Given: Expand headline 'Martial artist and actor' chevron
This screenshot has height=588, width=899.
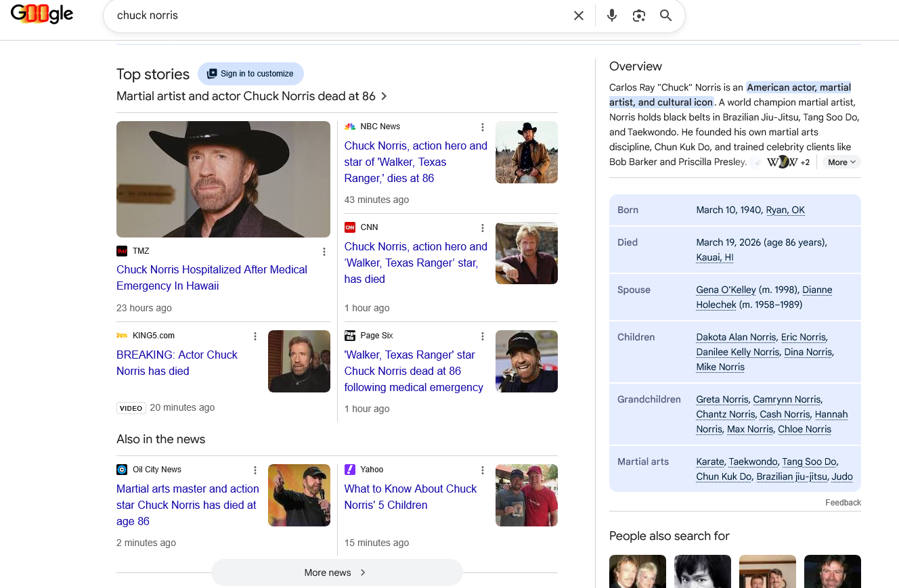Looking at the screenshot, I should click(384, 96).
